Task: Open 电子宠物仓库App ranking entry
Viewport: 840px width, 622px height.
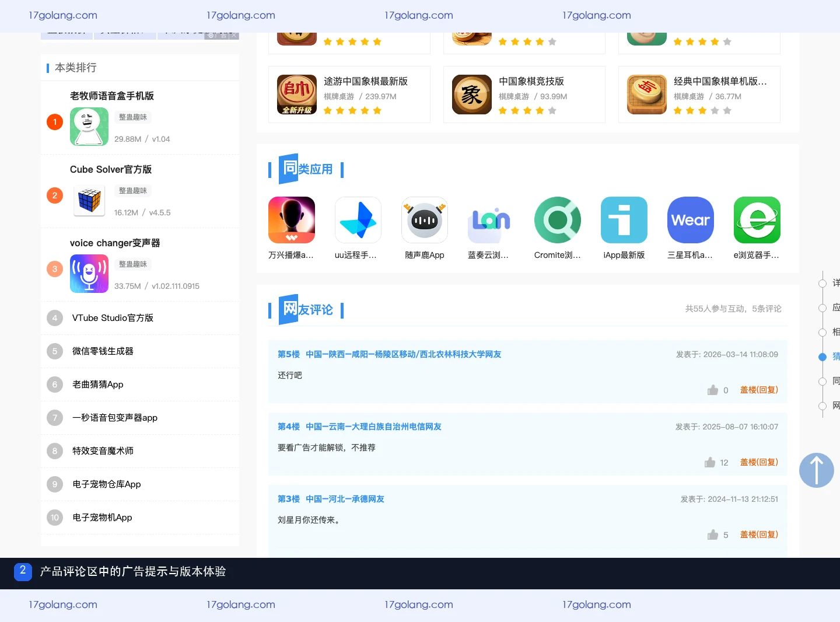Action: (106, 484)
